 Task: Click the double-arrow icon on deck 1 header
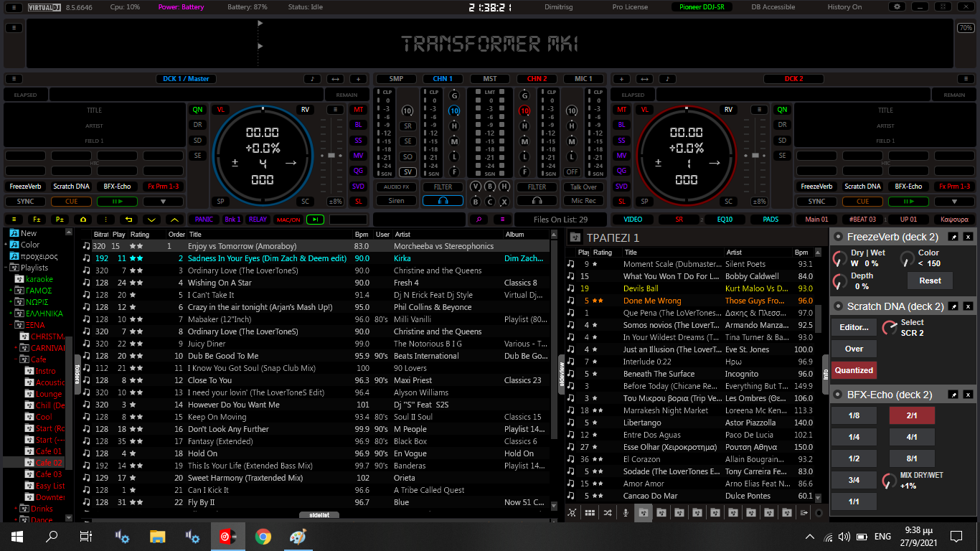click(x=335, y=79)
